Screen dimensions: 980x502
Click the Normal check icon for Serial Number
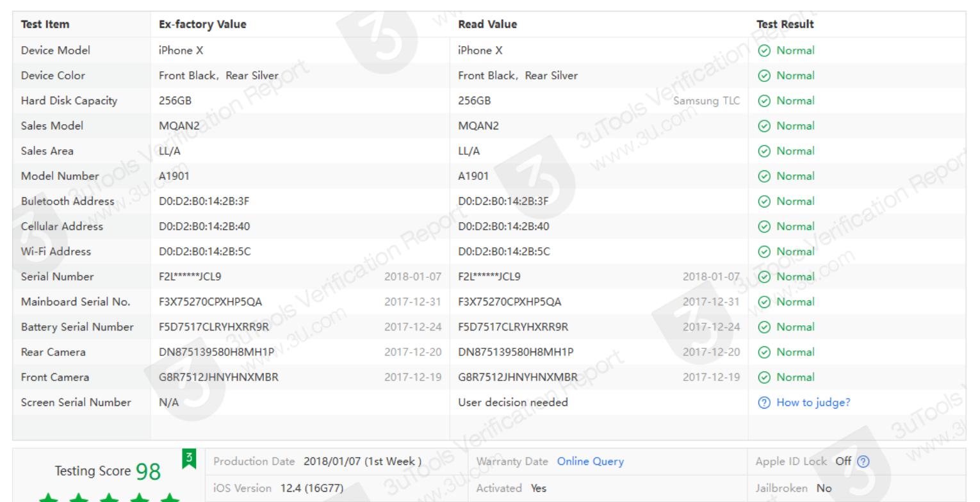pyautogui.click(x=764, y=277)
